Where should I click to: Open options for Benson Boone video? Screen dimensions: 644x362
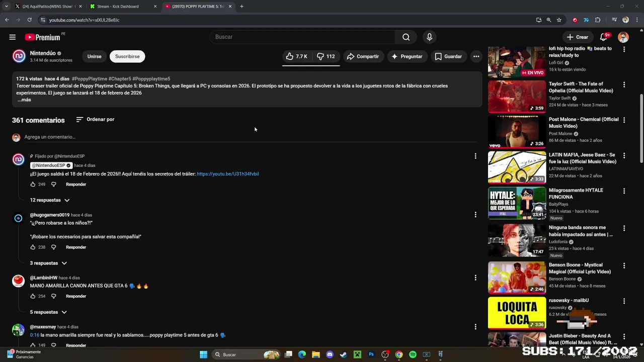pos(624,265)
